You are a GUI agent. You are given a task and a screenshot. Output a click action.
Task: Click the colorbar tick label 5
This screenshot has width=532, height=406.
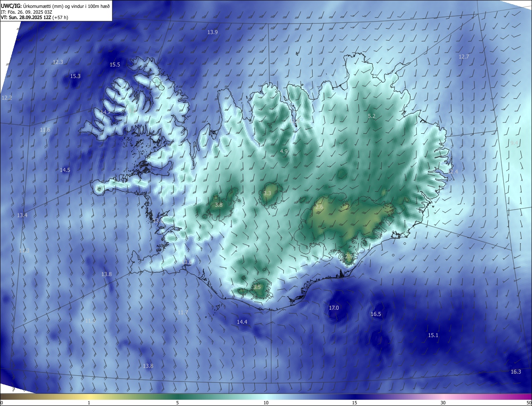[177, 403]
